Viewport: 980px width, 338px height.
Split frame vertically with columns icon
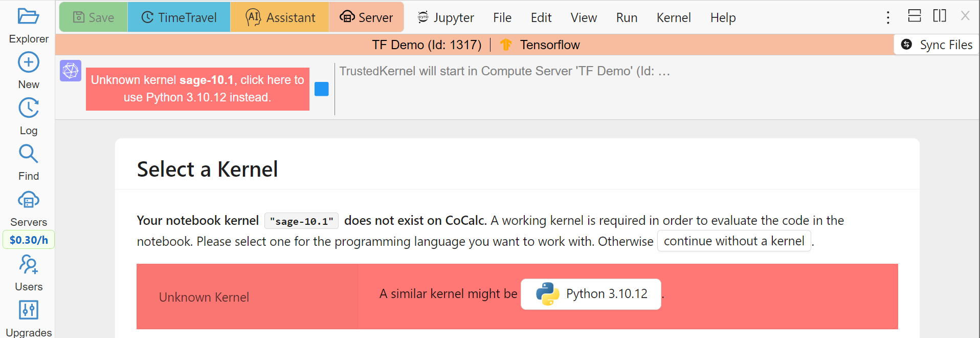[x=940, y=16]
